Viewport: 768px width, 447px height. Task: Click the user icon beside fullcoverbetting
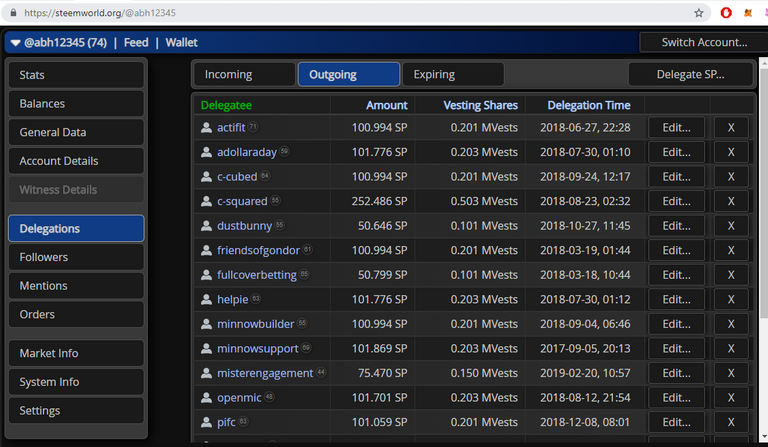pos(206,275)
